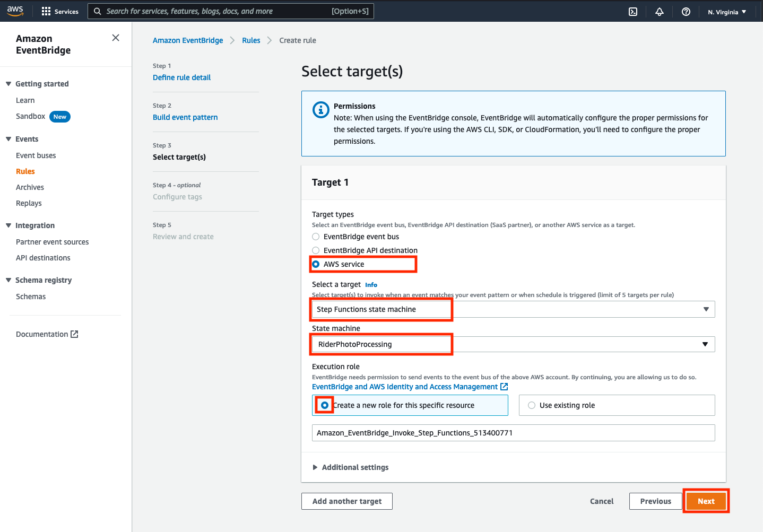763x532 pixels.
Task: Collapse the Integration section
Action: pos(8,225)
